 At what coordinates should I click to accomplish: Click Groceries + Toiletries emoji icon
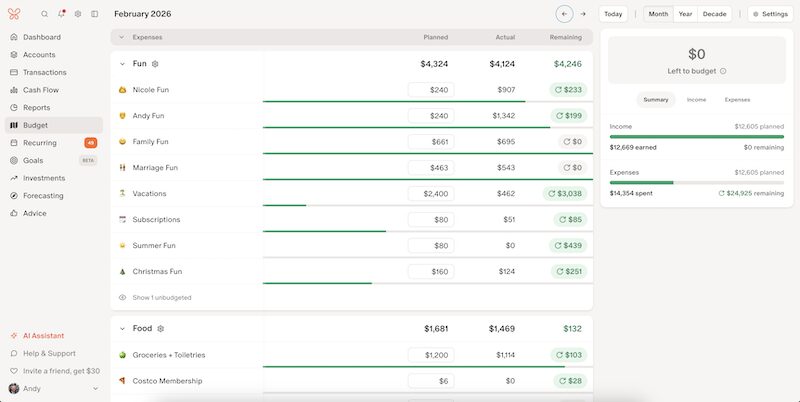(122, 355)
